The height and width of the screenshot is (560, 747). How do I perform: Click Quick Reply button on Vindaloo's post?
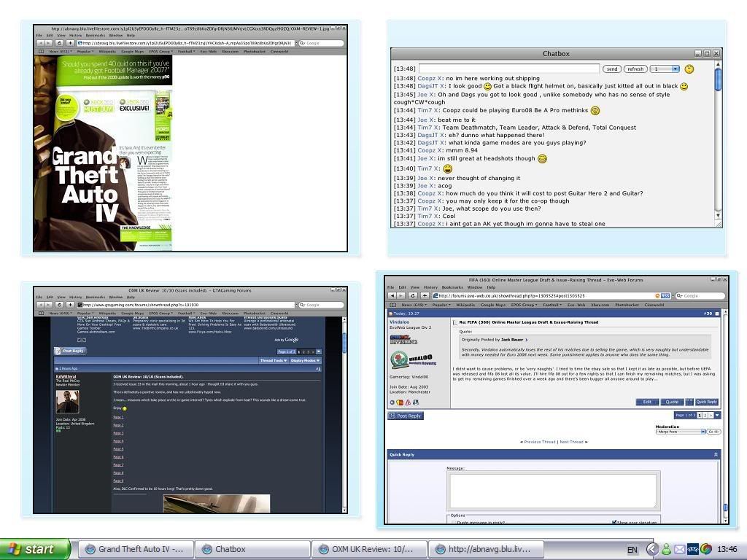pyautogui.click(x=706, y=402)
